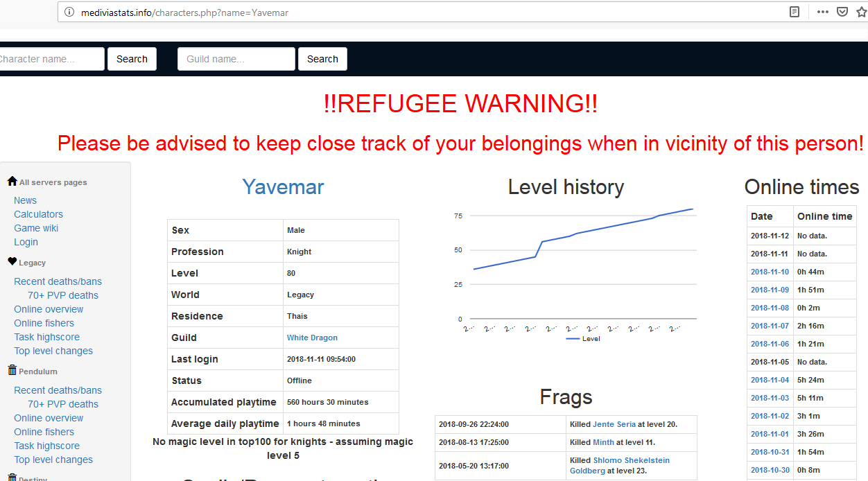This screenshot has height=481, width=868.
Task: Open Pendulum Top level changes link
Action: (53, 460)
